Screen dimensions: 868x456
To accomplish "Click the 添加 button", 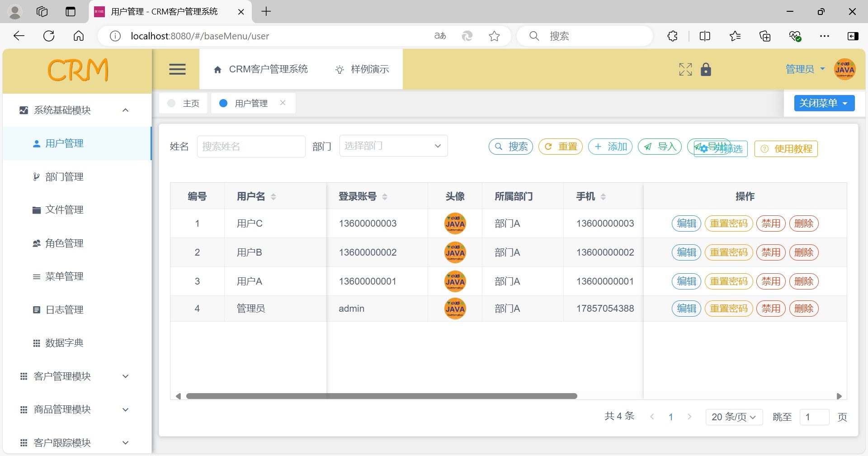I will point(610,147).
